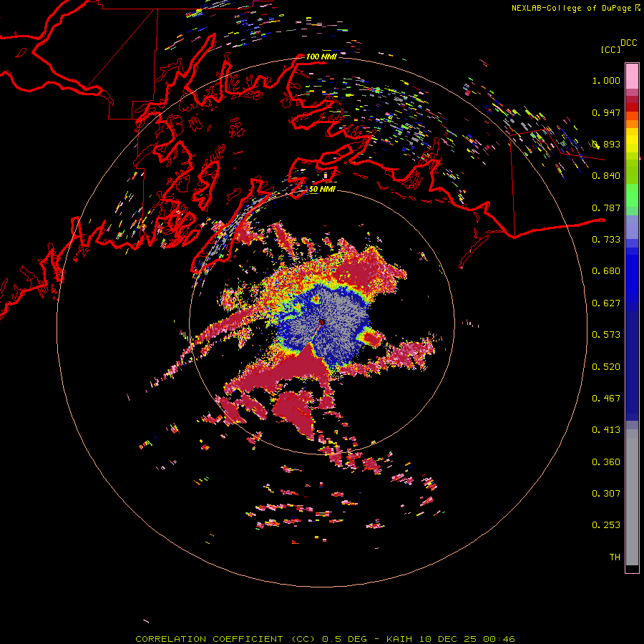Click the 100 NMI range ring label
Screen dimensions: 644x644
(321, 57)
